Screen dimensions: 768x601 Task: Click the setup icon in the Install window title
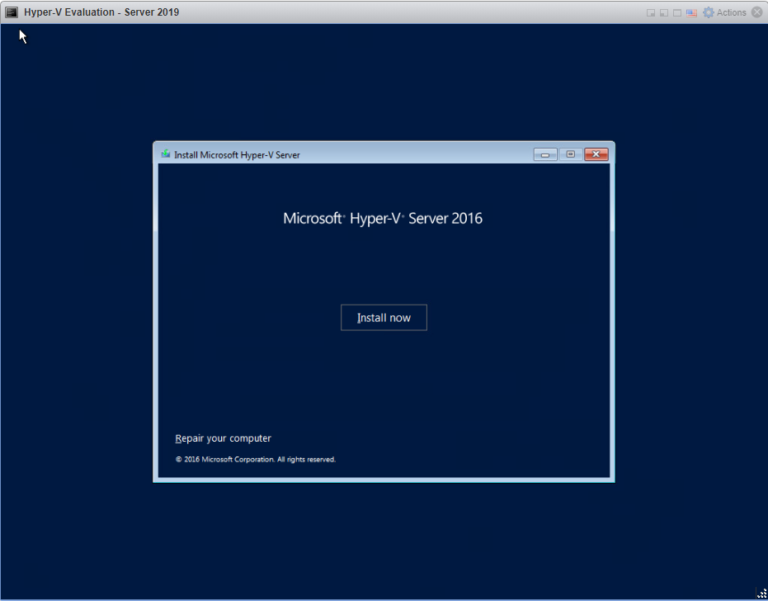click(x=166, y=154)
